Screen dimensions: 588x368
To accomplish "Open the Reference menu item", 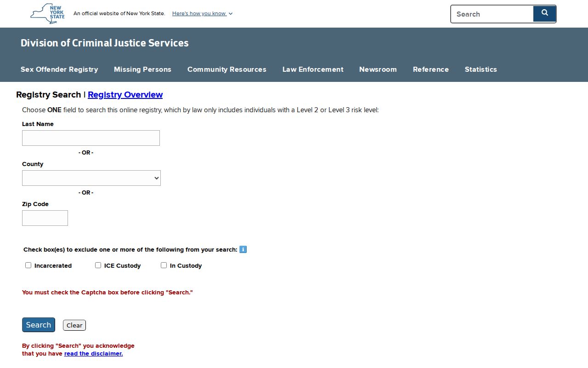I will click(431, 69).
